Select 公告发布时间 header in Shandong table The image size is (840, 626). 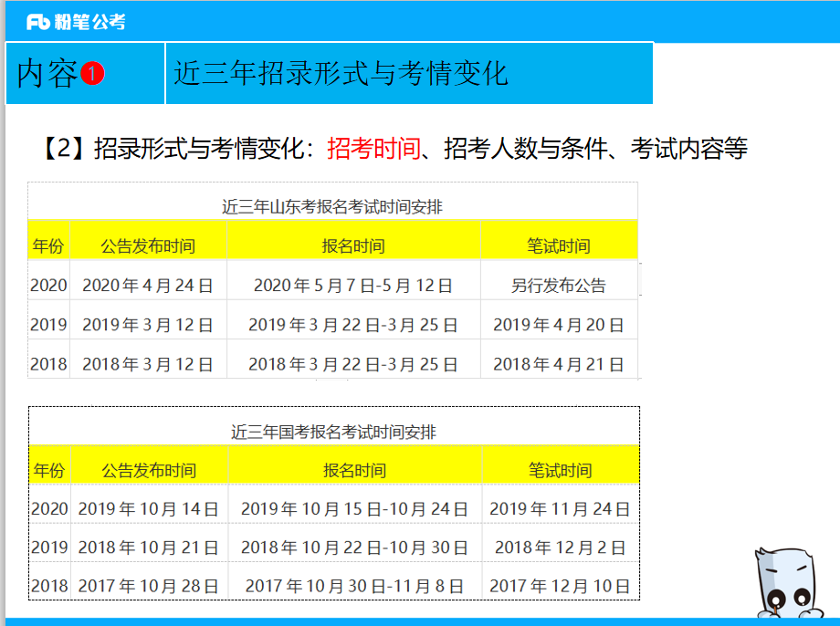[x=148, y=246]
